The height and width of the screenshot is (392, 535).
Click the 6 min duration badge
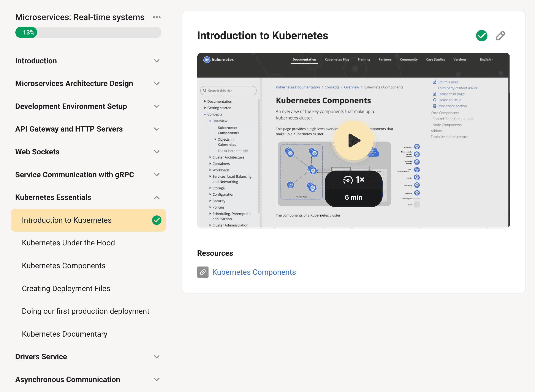pos(353,198)
